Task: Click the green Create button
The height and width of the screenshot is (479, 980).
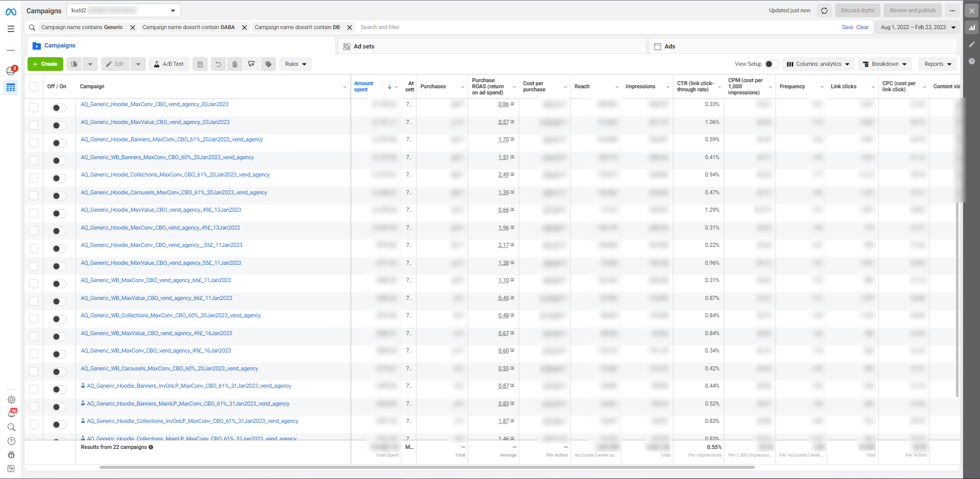Action: pos(45,64)
